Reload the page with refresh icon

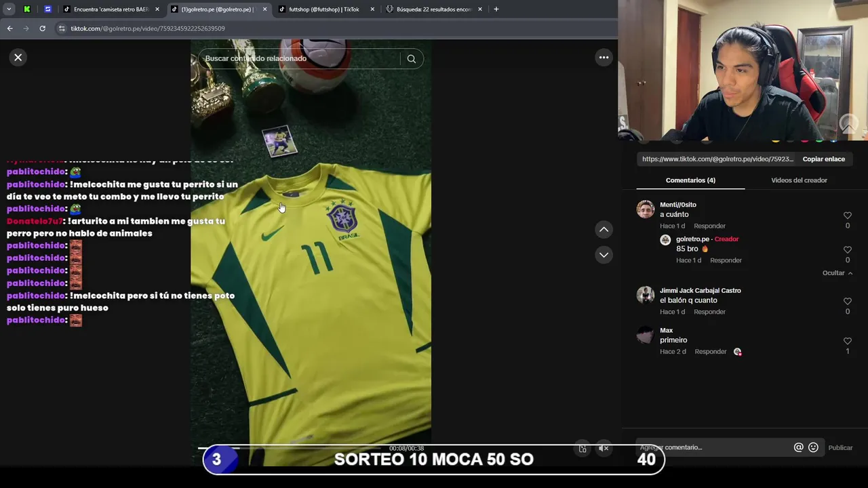coord(42,28)
